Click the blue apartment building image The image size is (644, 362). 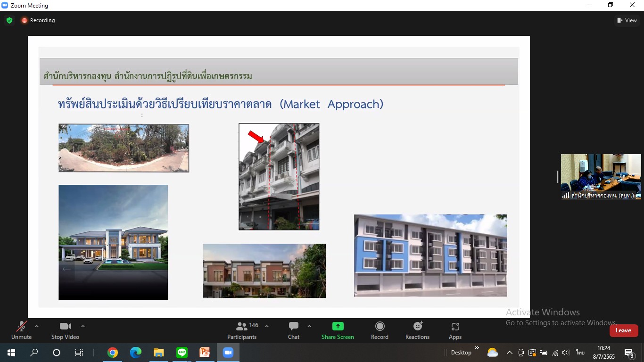pyautogui.click(x=430, y=255)
